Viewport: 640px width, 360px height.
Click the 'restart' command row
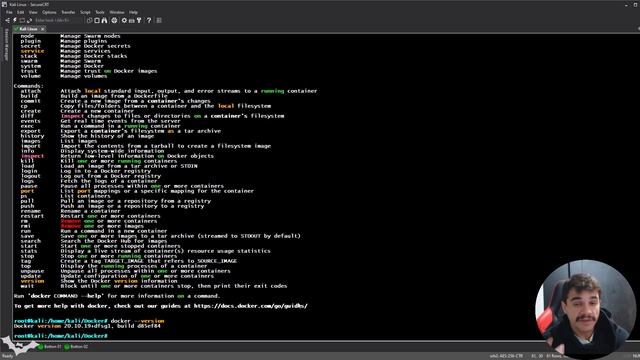click(90, 216)
